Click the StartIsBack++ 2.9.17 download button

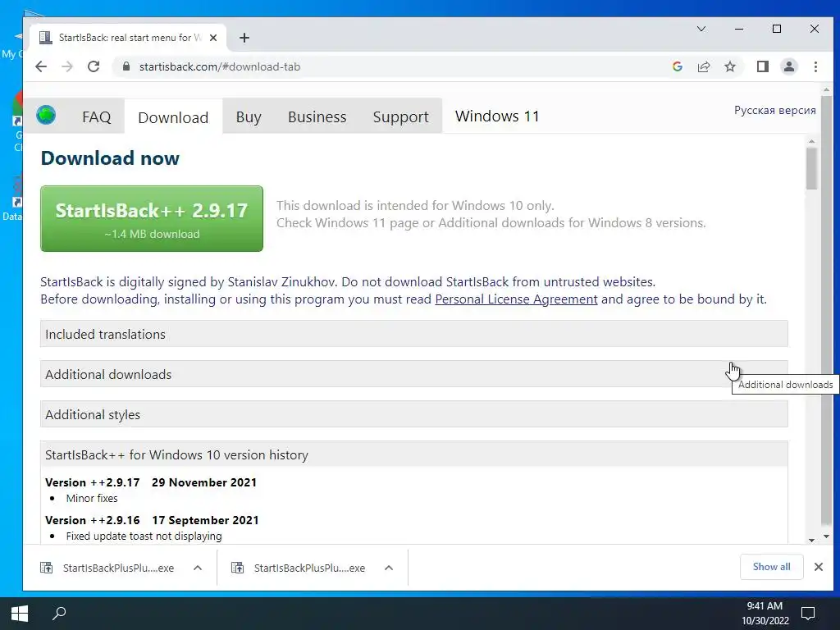[x=152, y=218]
